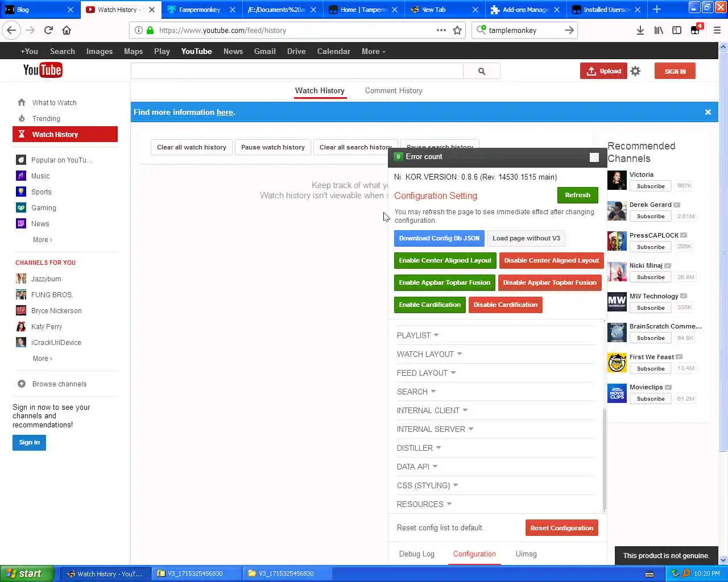The image size is (728, 582).
Task: Expand the PLAYLIST section
Action: click(x=417, y=335)
